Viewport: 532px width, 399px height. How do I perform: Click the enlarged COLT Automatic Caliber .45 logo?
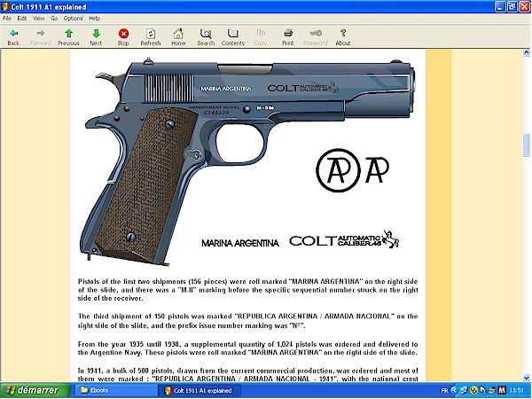344,239
